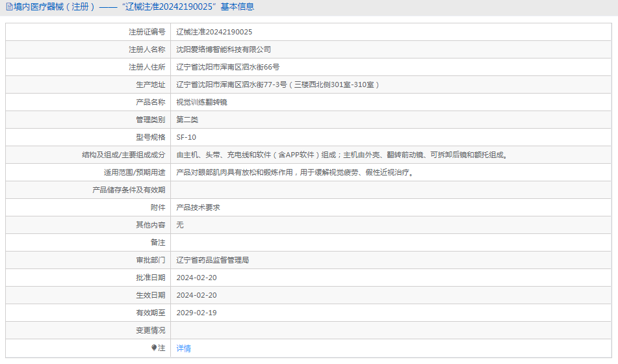Image resolution: width=618 pixels, height=364 pixels.
Task: Click the 变更情况 row label
Action: pos(151,330)
